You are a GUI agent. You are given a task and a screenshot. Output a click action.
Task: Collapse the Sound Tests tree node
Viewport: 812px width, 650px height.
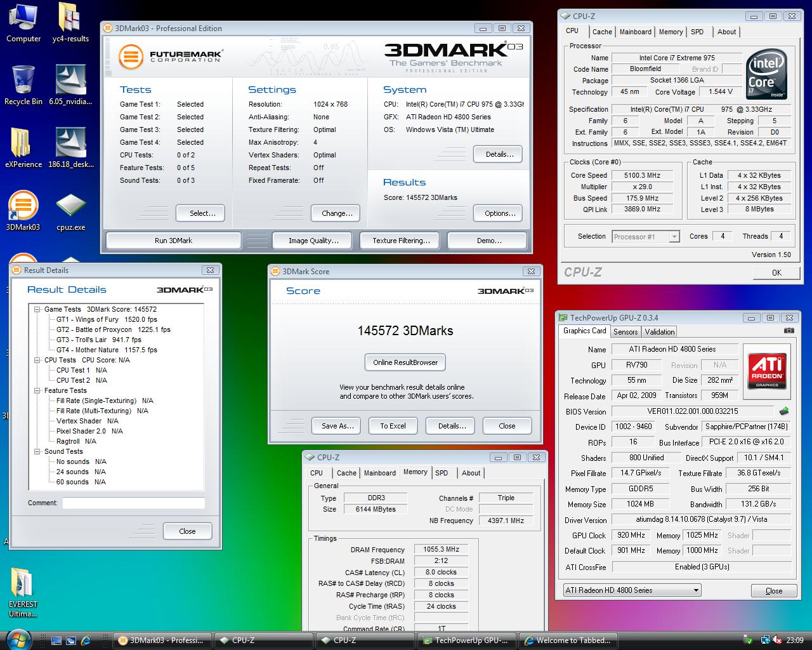pos(37,451)
